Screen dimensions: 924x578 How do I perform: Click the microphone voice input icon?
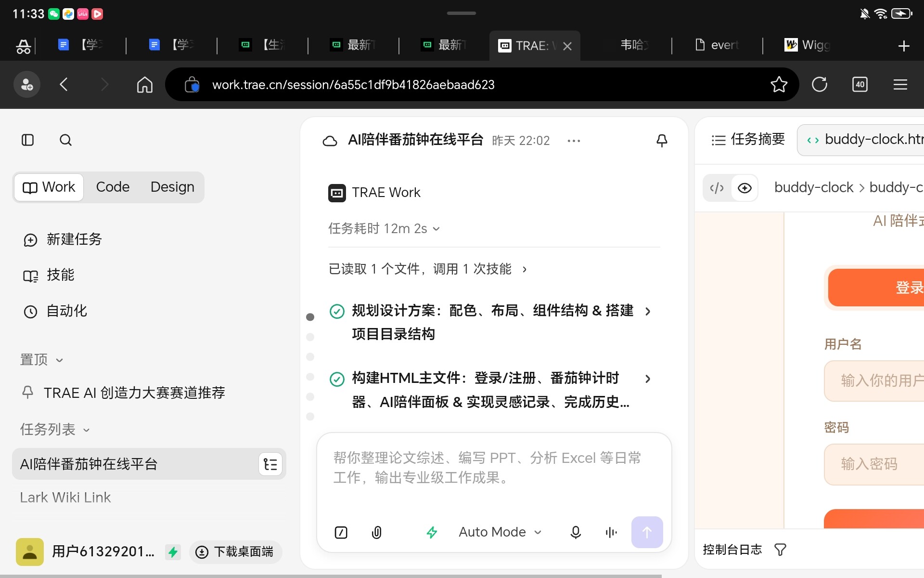(576, 532)
